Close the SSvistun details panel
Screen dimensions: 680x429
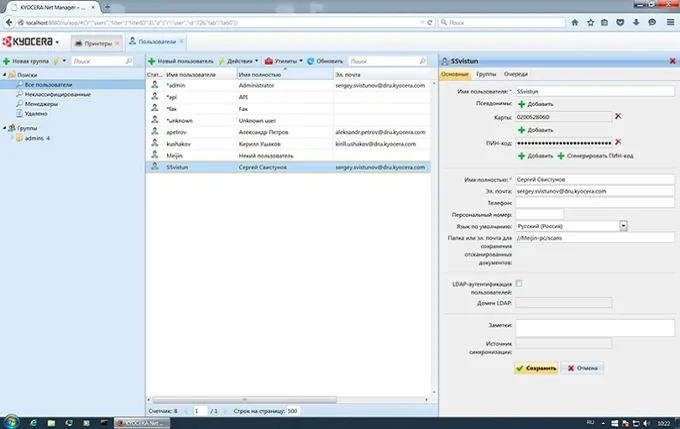coord(672,61)
